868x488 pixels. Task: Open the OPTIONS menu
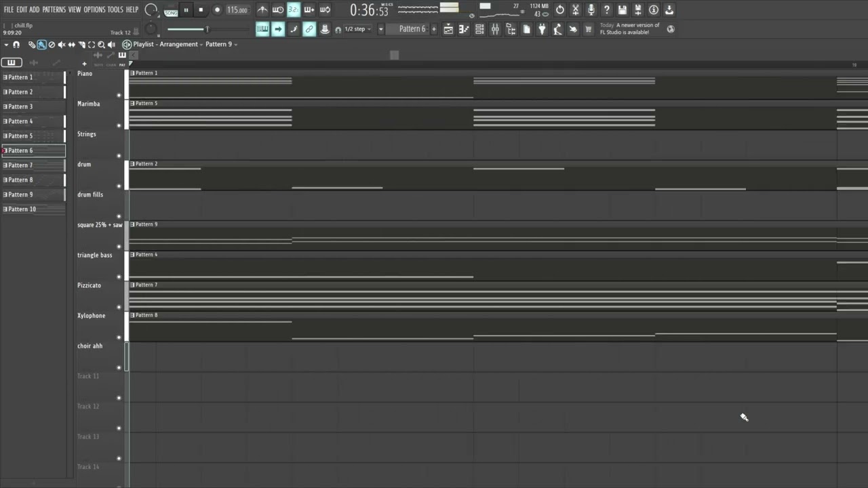(x=95, y=9)
